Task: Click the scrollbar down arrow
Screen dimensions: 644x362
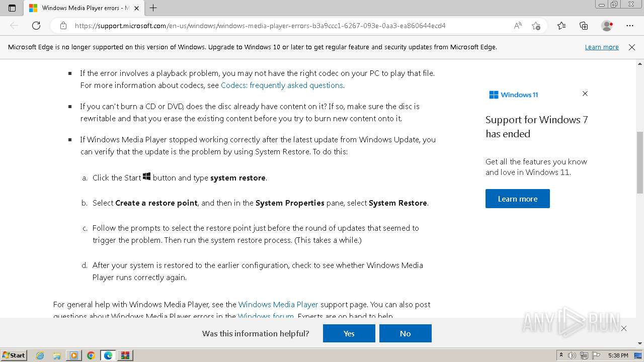Action: pyautogui.click(x=640, y=344)
